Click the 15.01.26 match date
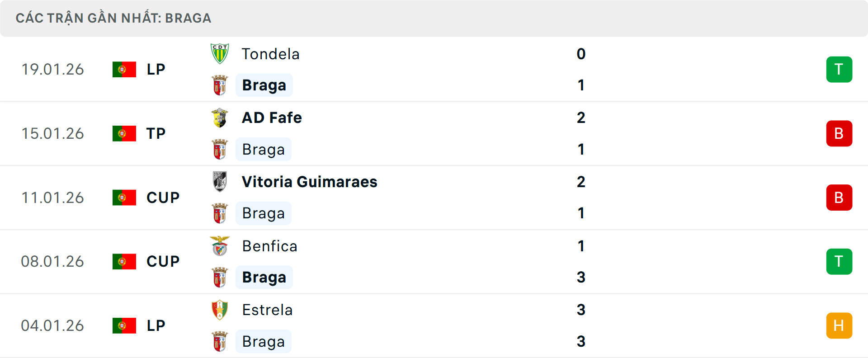This screenshot has width=868, height=358. coord(52,134)
